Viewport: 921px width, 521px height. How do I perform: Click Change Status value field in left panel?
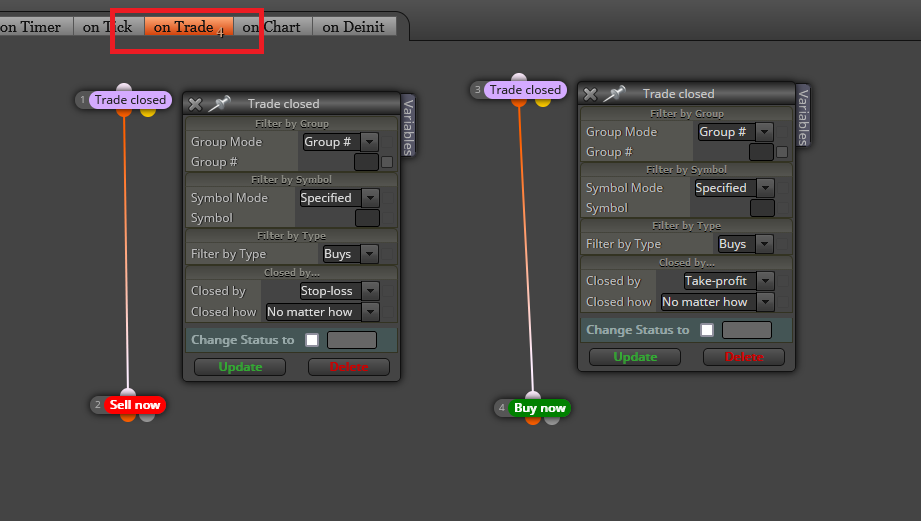[352, 340]
